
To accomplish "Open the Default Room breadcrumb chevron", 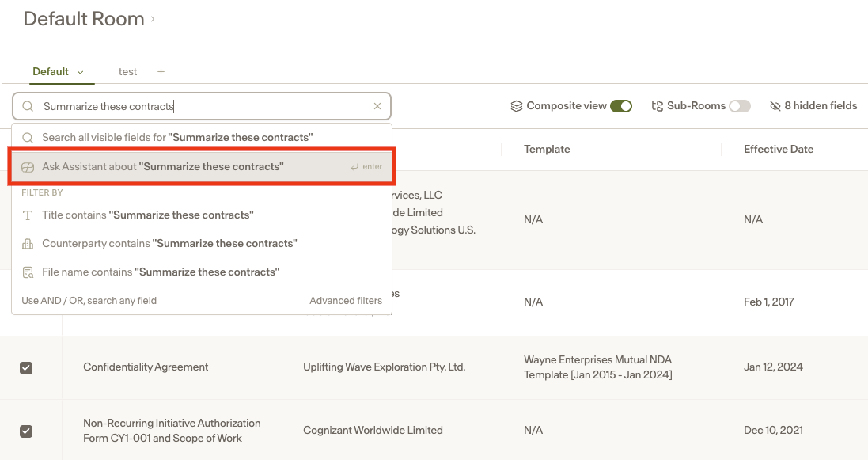I will tap(153, 19).
